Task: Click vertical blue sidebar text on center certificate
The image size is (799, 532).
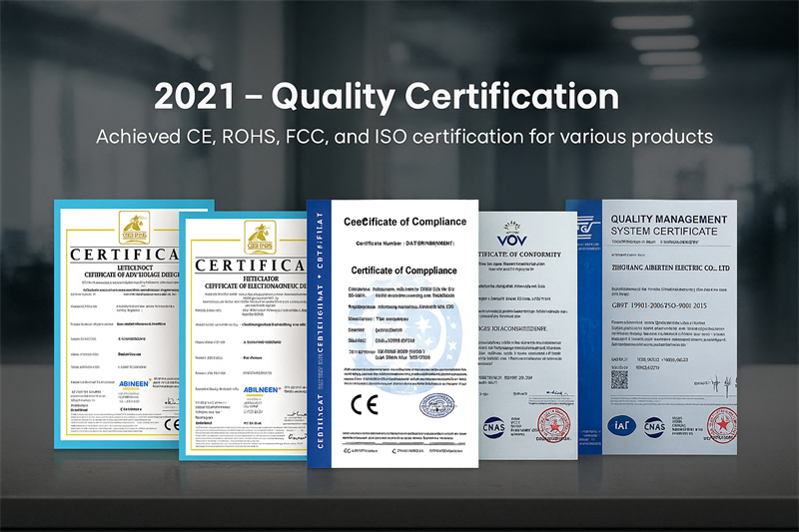Action: tap(320, 331)
